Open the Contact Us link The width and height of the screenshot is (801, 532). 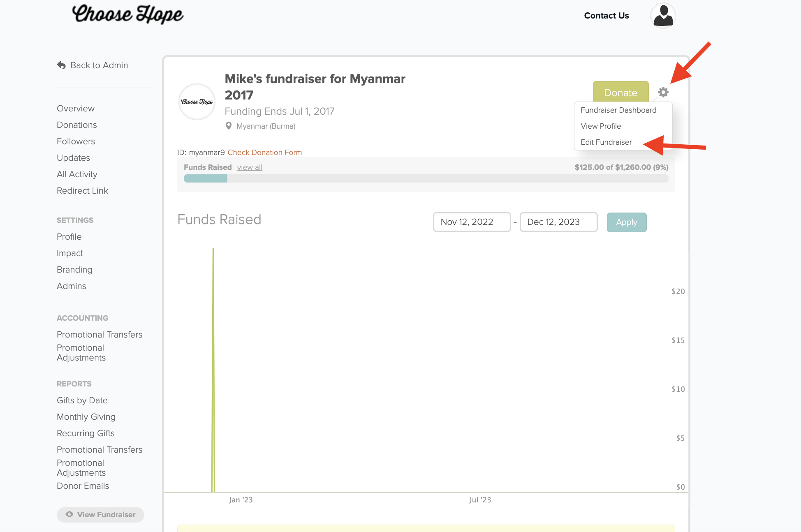[x=607, y=16]
